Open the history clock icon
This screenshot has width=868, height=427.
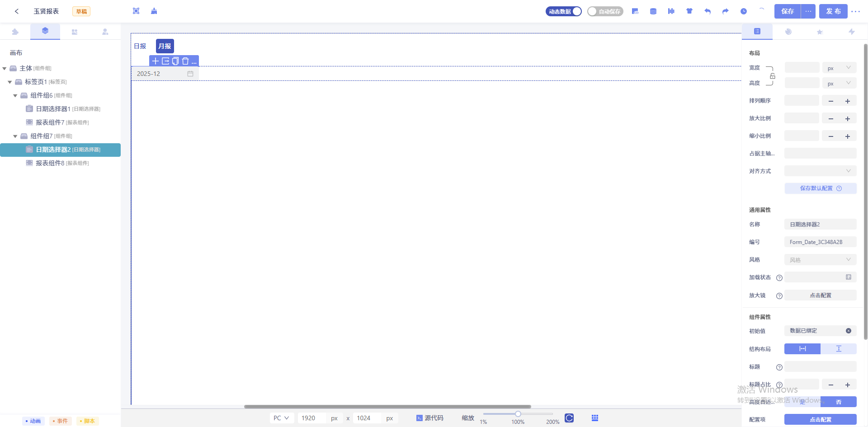coord(743,11)
